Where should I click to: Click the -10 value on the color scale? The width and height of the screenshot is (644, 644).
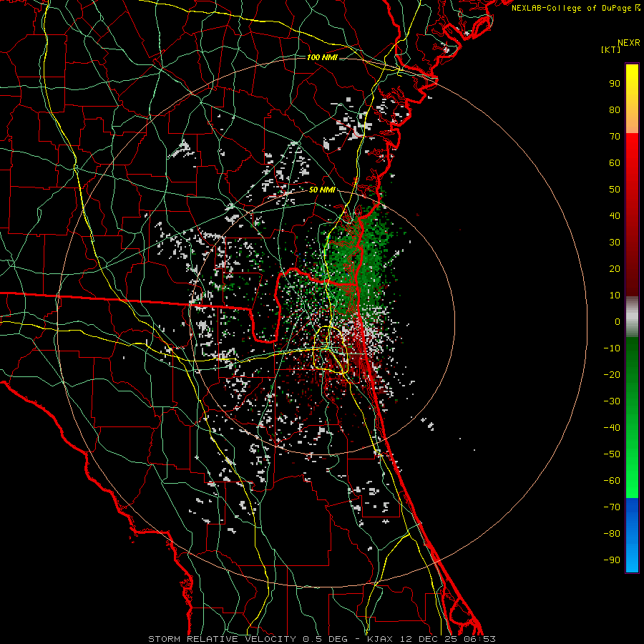[612, 348]
